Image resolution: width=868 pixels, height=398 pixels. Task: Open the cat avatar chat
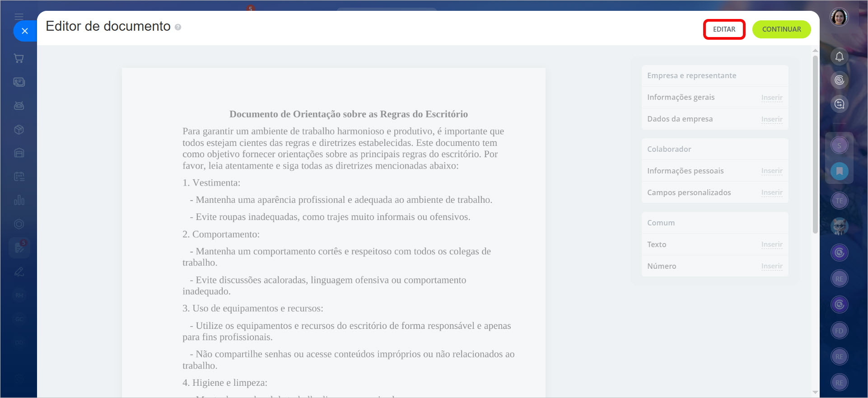click(839, 226)
